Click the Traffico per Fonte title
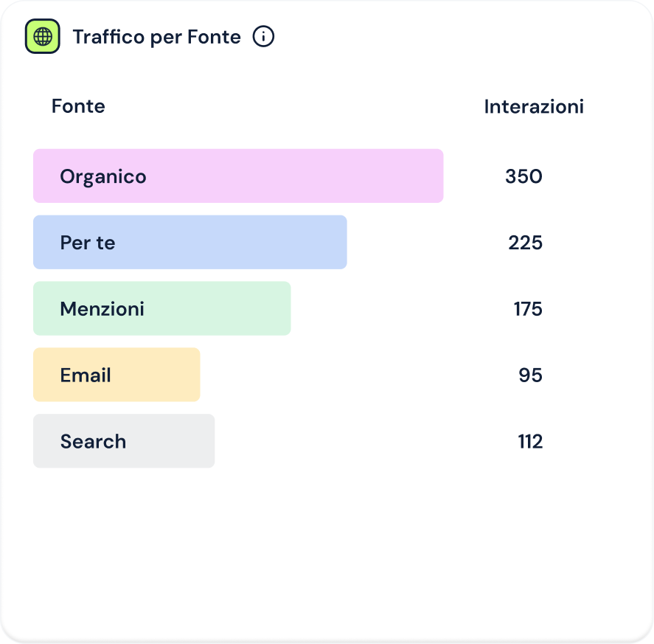Viewport: 654px width, 644px height. [156, 37]
